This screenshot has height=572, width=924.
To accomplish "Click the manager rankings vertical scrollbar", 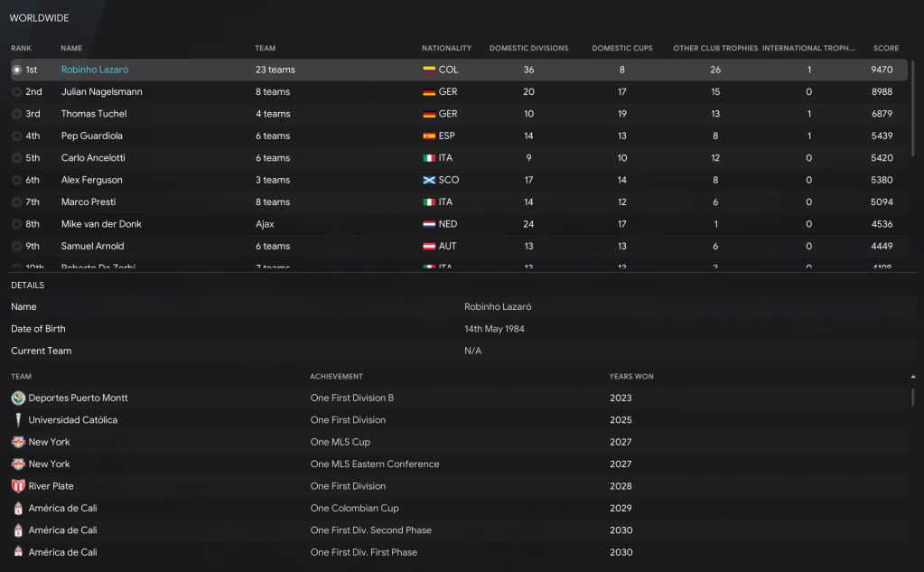I will 912,108.
